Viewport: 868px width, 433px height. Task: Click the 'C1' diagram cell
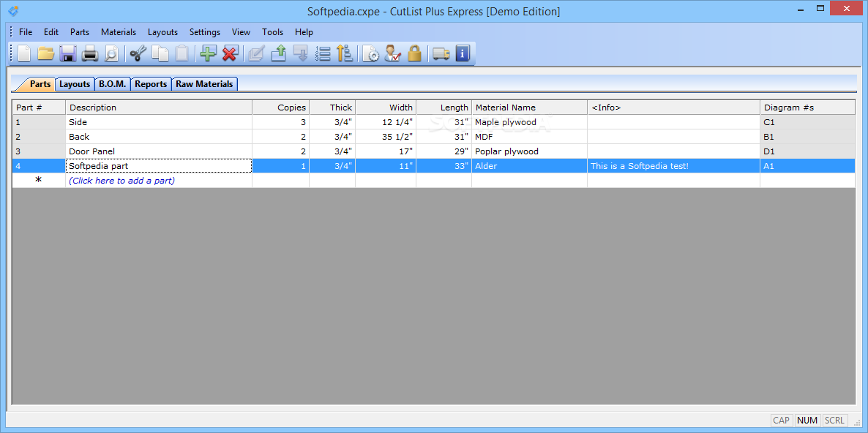pos(807,122)
